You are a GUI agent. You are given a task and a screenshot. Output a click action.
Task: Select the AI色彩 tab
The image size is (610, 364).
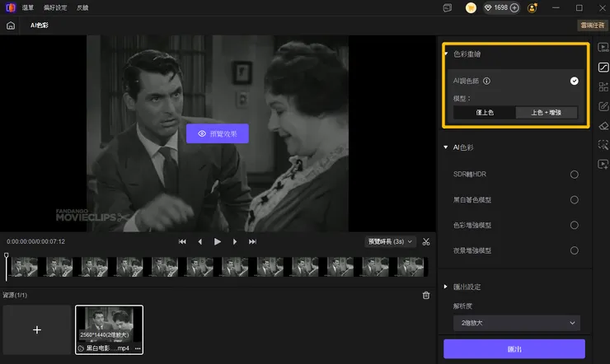pyautogui.click(x=40, y=26)
